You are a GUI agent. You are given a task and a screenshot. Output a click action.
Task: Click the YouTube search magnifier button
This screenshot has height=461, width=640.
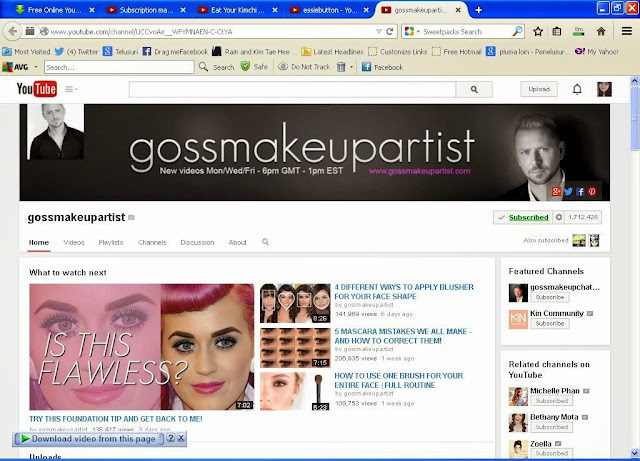[x=474, y=89]
